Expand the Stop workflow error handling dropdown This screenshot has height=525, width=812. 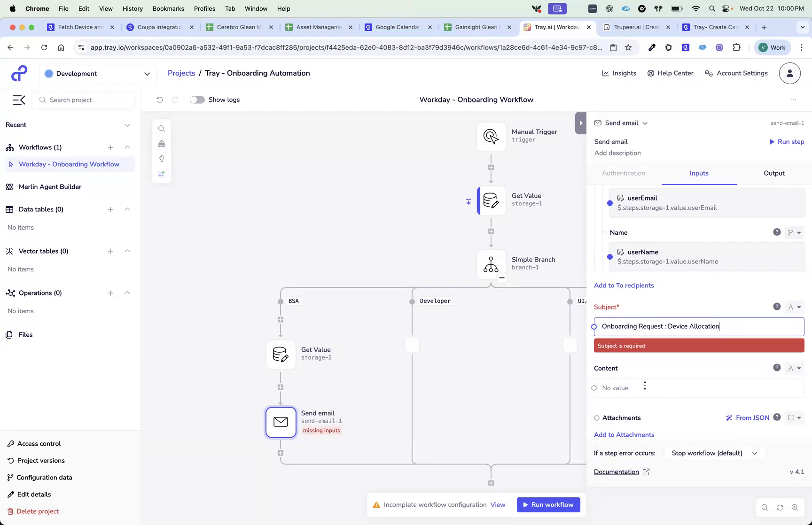[x=714, y=453]
